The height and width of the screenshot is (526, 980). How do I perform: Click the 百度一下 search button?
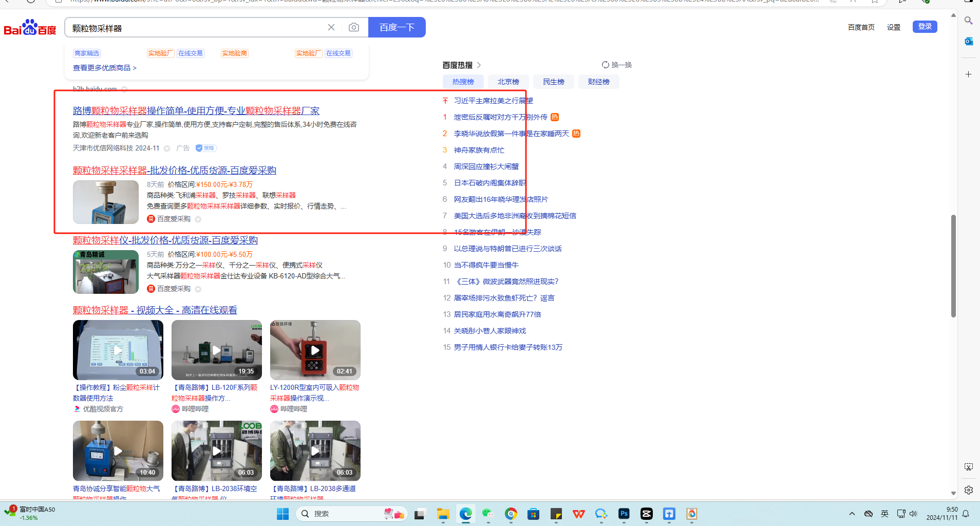397,27
